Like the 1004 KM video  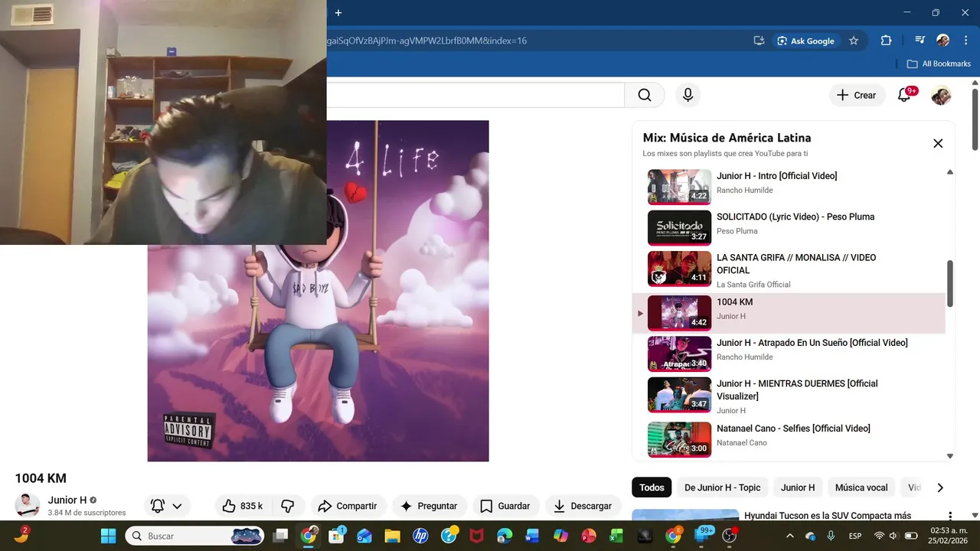coord(243,506)
